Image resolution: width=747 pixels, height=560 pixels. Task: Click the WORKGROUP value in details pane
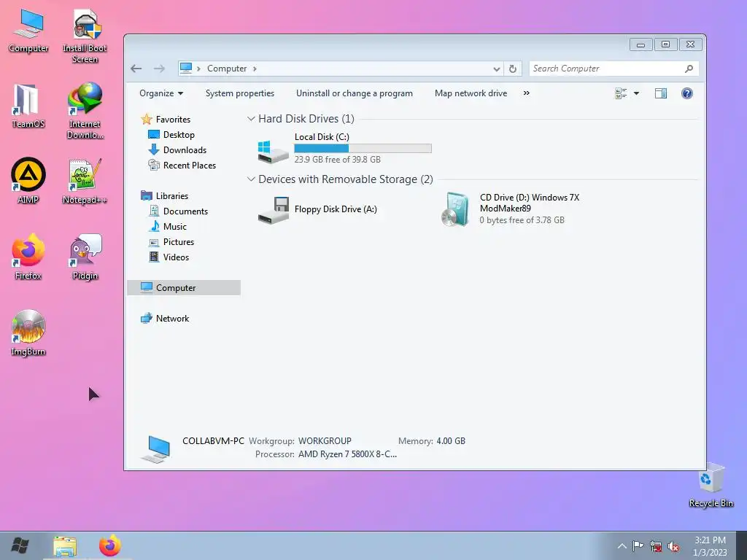[325, 441]
